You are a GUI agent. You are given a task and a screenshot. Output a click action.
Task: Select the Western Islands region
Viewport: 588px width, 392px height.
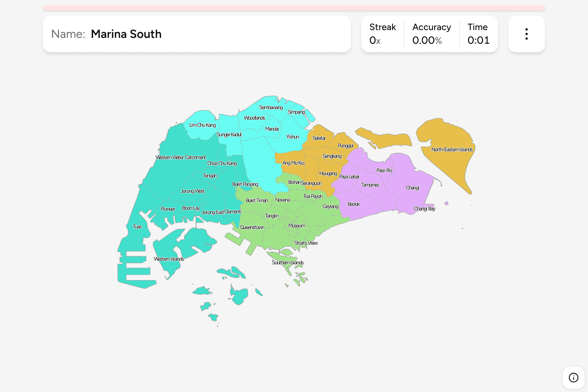[x=169, y=259]
